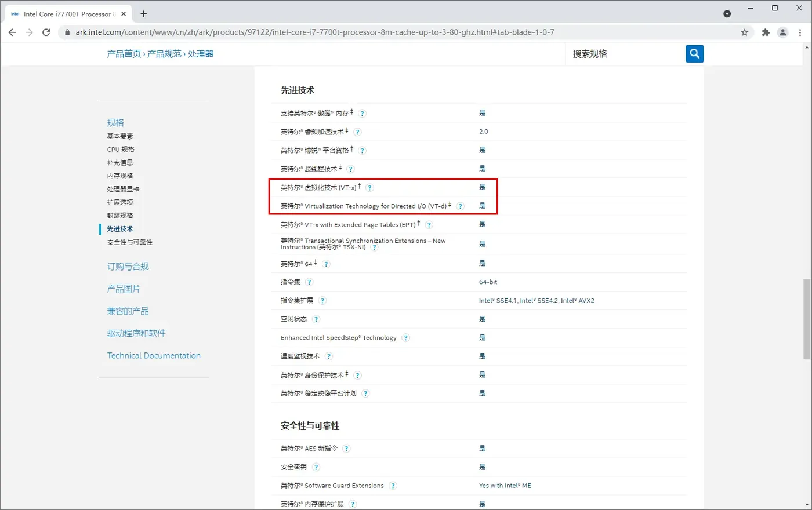Open help icon for 虚拟化技术 (VT-x)
The image size is (812, 510).
tap(369, 188)
